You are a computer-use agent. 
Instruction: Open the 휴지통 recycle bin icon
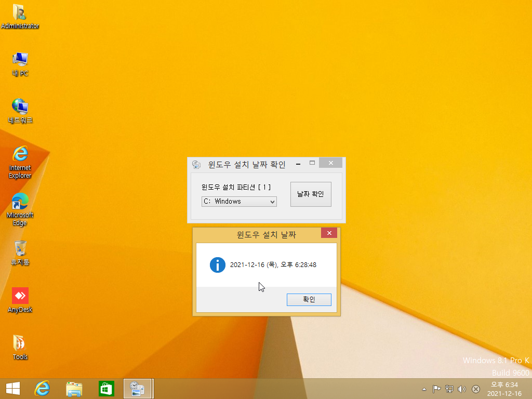20,253
